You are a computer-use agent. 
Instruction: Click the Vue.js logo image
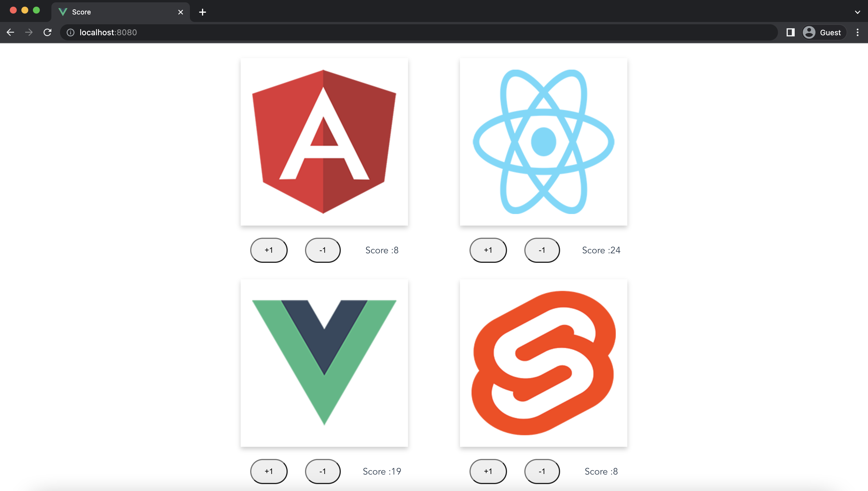click(323, 362)
